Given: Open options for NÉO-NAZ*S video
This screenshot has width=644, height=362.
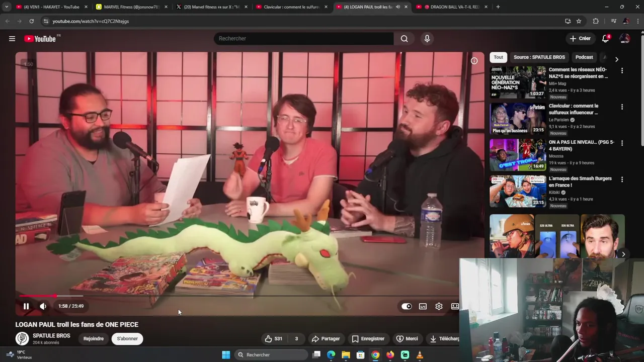Looking at the screenshot, I should 622,71.
